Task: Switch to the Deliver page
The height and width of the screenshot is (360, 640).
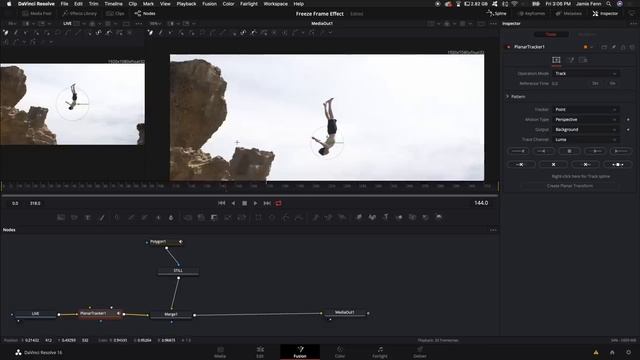Action: point(420,352)
